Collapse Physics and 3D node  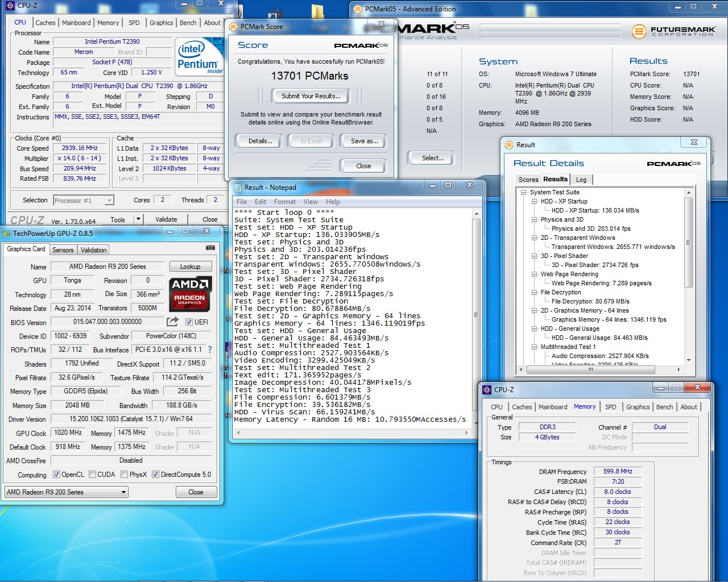(534, 219)
